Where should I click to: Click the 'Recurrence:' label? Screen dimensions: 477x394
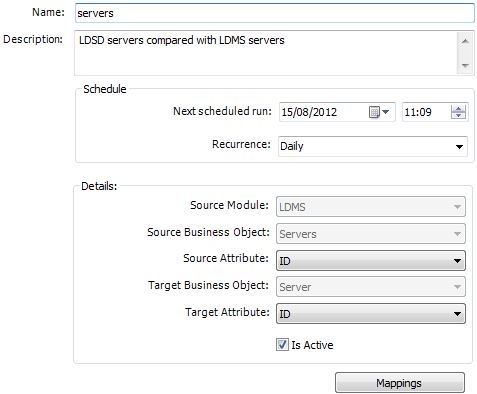tap(241, 144)
